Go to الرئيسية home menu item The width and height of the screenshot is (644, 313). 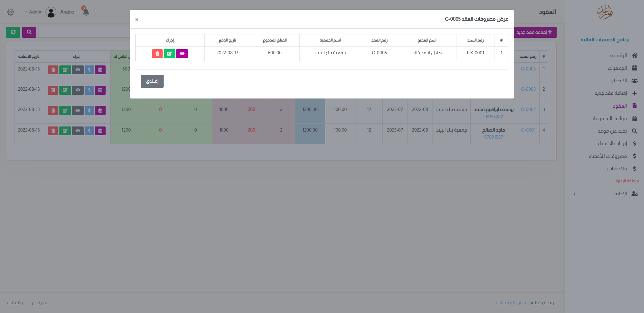tap(618, 55)
